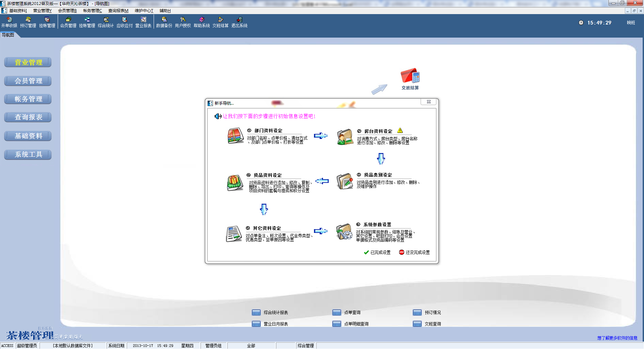This screenshot has width=644, height=349.
Task: Click the 退出系统 toolbar icon
Action: tap(239, 22)
